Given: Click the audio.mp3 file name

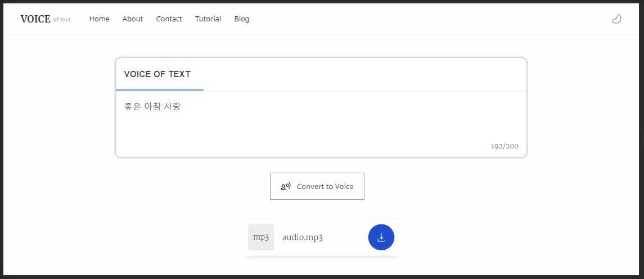Looking at the screenshot, I should click(303, 237).
